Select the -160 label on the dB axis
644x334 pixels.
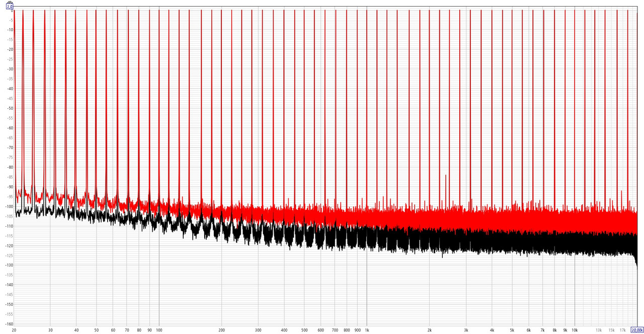(x=9, y=324)
